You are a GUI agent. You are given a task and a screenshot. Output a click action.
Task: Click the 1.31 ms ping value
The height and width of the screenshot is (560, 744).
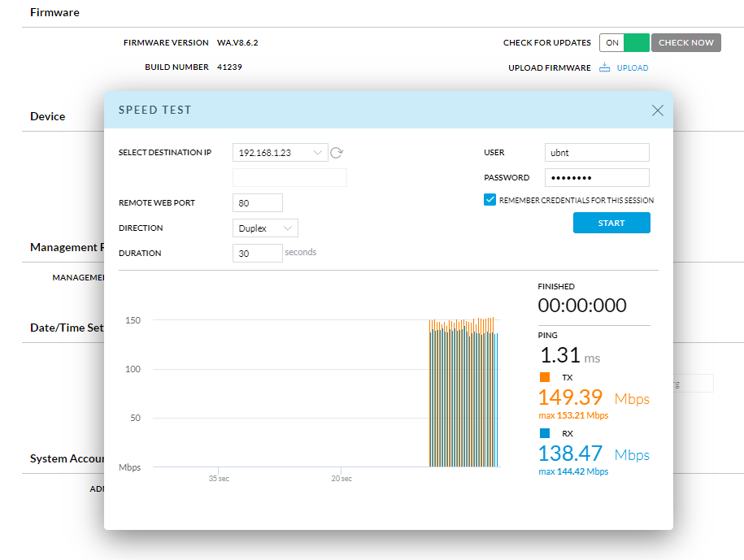(x=570, y=355)
